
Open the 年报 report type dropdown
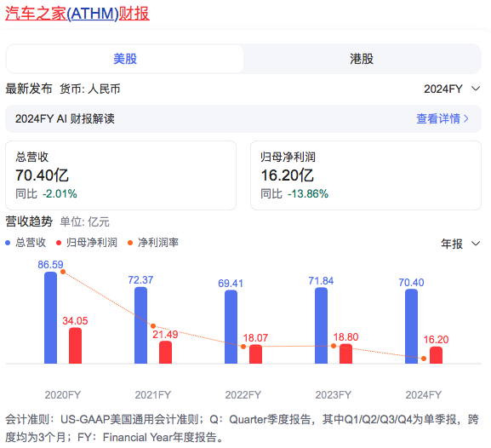(460, 244)
